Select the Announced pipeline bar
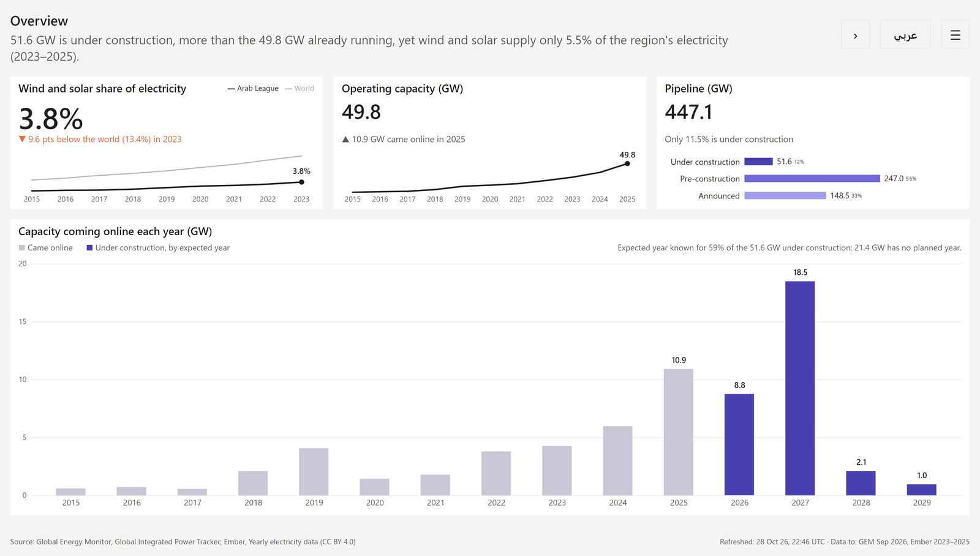The width and height of the screenshot is (980, 556). point(785,196)
